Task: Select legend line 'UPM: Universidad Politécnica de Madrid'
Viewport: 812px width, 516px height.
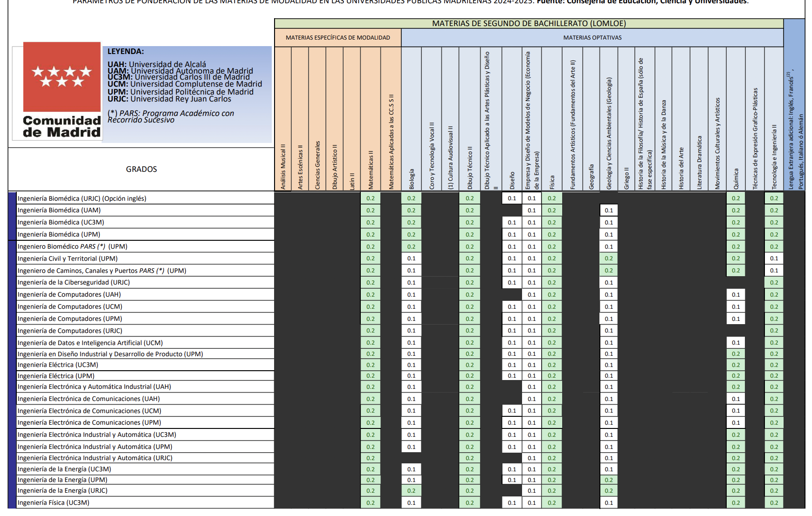Action: (x=180, y=92)
